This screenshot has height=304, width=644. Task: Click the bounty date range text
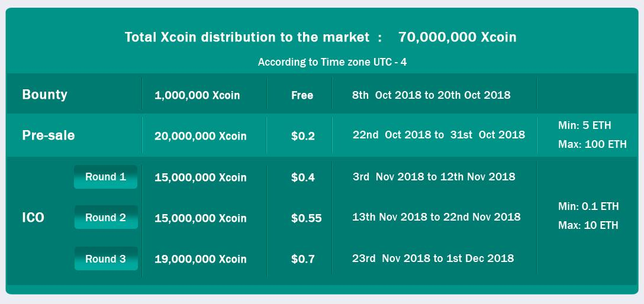tap(432, 95)
